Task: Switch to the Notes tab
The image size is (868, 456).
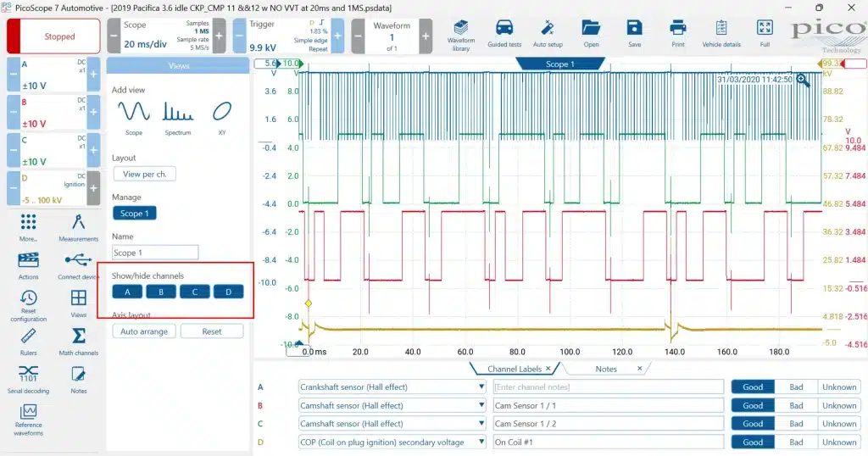Action: tap(605, 369)
